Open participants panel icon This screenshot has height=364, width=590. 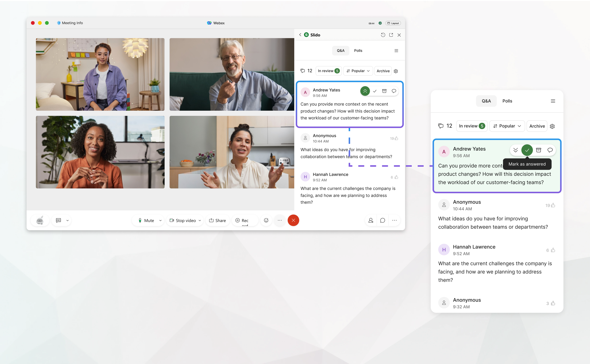point(371,220)
